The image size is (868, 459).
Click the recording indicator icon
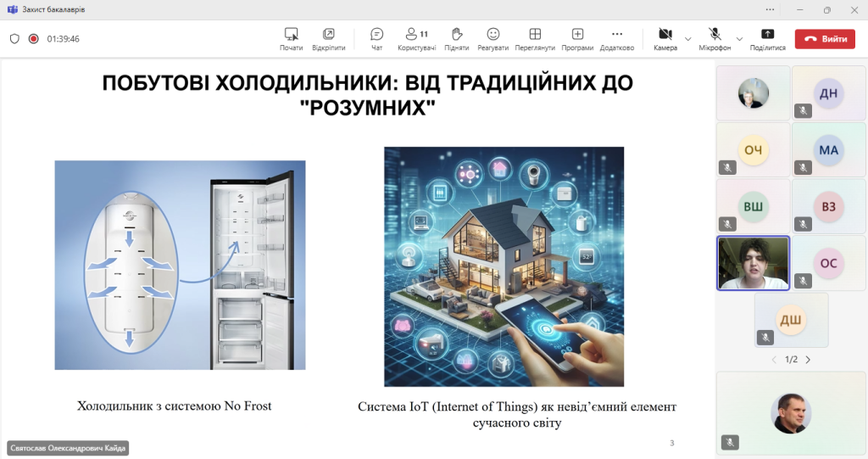click(x=34, y=39)
